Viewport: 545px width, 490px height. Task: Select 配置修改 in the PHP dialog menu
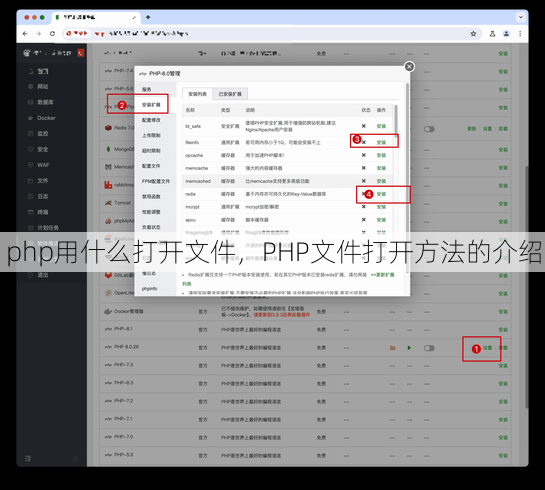pos(151,120)
